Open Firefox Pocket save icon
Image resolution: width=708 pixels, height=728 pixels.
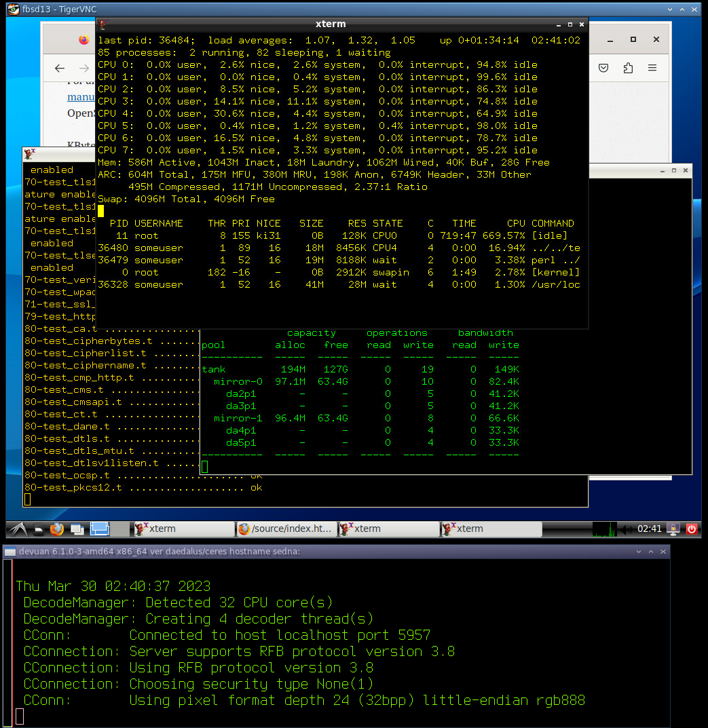tap(603, 68)
